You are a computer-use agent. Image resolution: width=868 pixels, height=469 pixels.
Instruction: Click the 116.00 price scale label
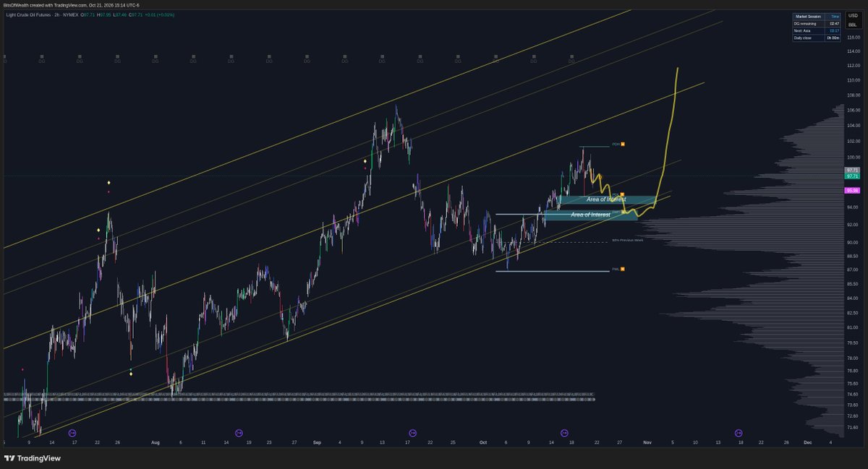[x=853, y=38]
